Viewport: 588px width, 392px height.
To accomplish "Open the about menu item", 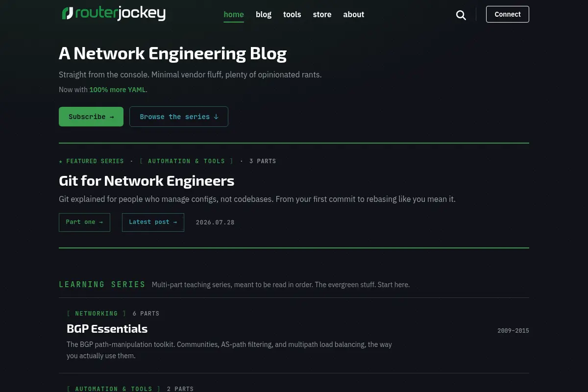I will pos(354,14).
